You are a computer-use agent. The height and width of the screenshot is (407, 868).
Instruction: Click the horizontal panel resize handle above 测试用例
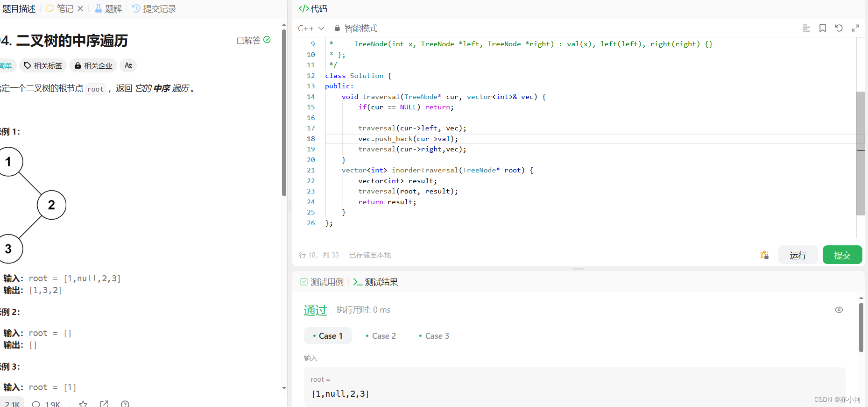click(579, 269)
